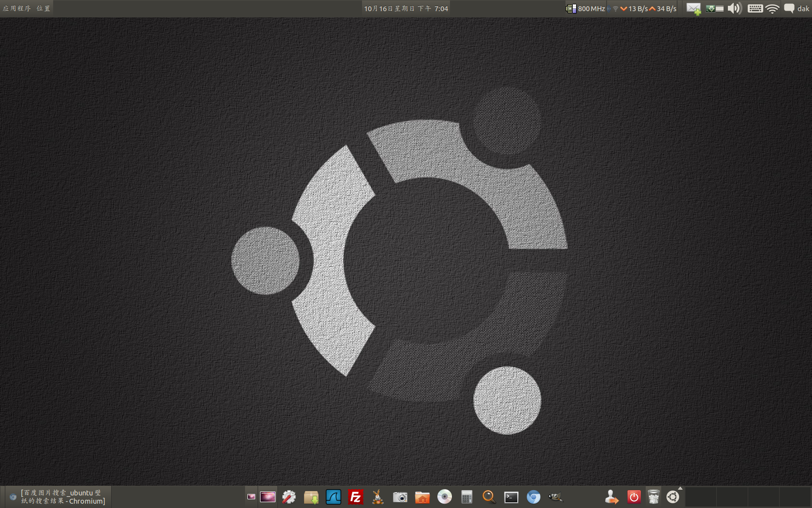This screenshot has width=812, height=508.
Task: Switch to the second workspace
Action: click(732, 497)
